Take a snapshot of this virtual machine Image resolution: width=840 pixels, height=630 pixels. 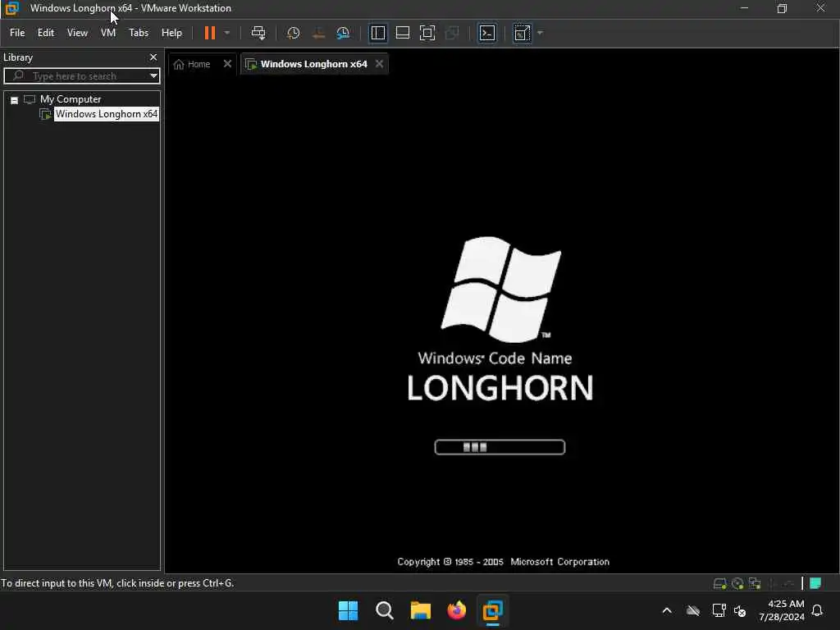[293, 33]
